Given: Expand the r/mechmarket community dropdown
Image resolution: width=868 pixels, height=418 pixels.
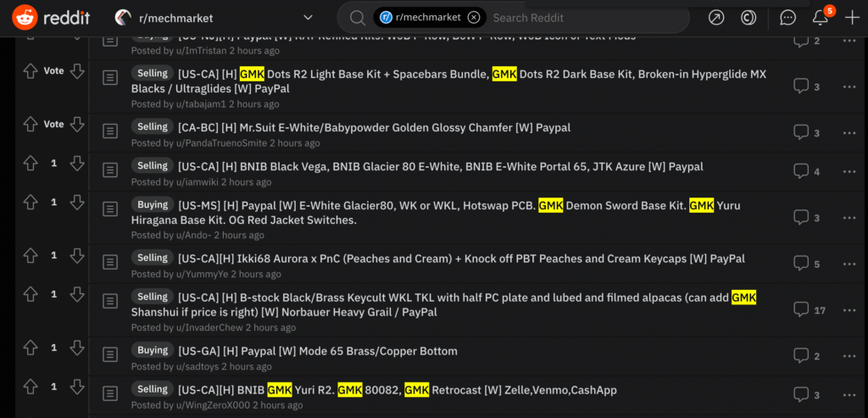Looking at the screenshot, I should (x=309, y=18).
